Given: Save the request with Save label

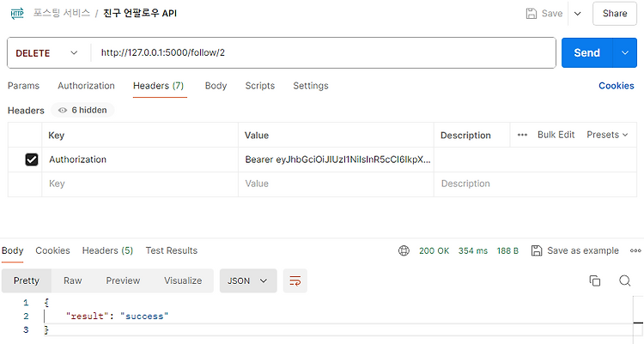Looking at the screenshot, I should [552, 14].
